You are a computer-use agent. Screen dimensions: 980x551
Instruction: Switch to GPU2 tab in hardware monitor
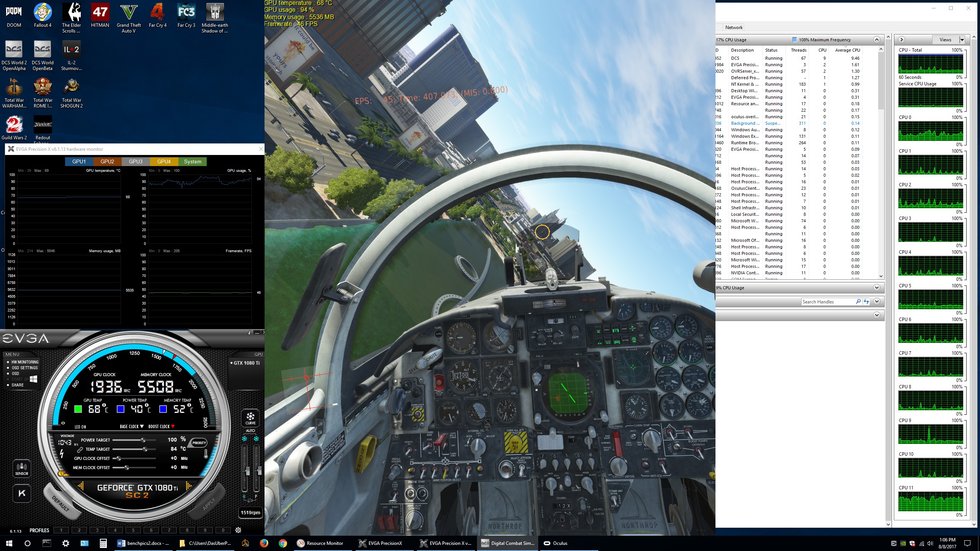[108, 161]
